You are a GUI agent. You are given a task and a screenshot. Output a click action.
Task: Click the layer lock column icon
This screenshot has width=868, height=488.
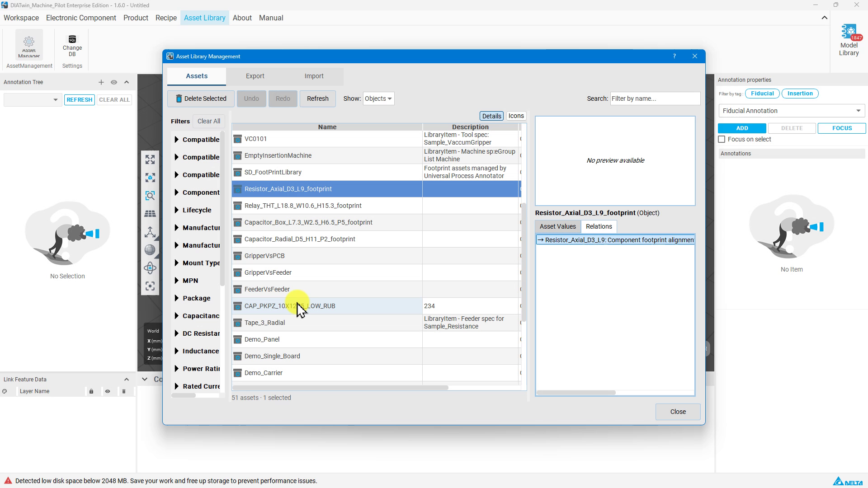pos(91,391)
